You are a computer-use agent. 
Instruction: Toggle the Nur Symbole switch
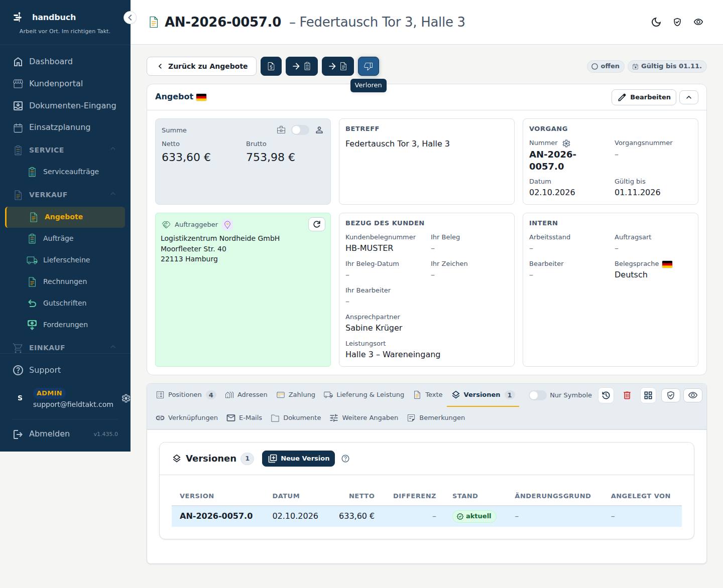(537, 395)
